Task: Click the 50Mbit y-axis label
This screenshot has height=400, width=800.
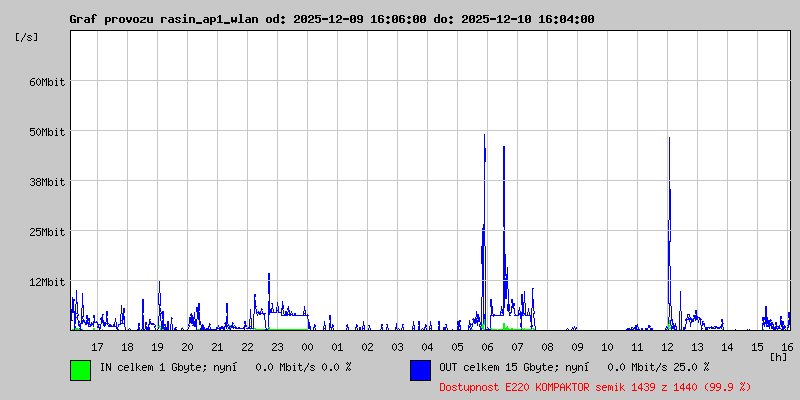Action: coord(47,132)
